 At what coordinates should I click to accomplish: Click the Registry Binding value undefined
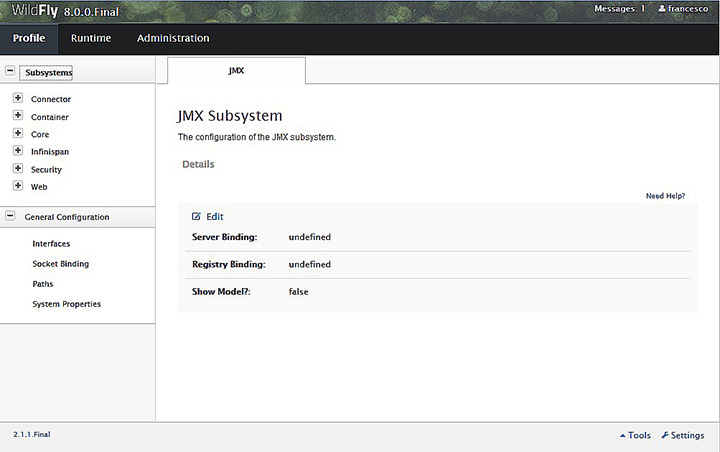(309, 264)
